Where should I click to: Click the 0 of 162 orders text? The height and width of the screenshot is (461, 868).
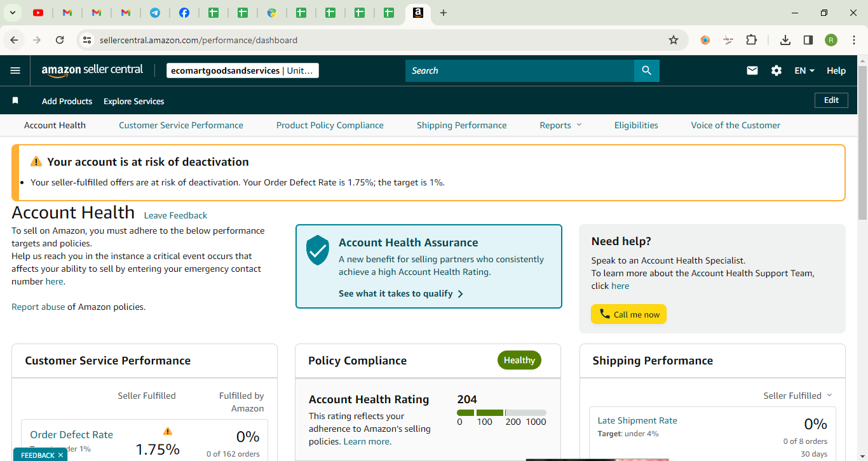[x=233, y=454]
